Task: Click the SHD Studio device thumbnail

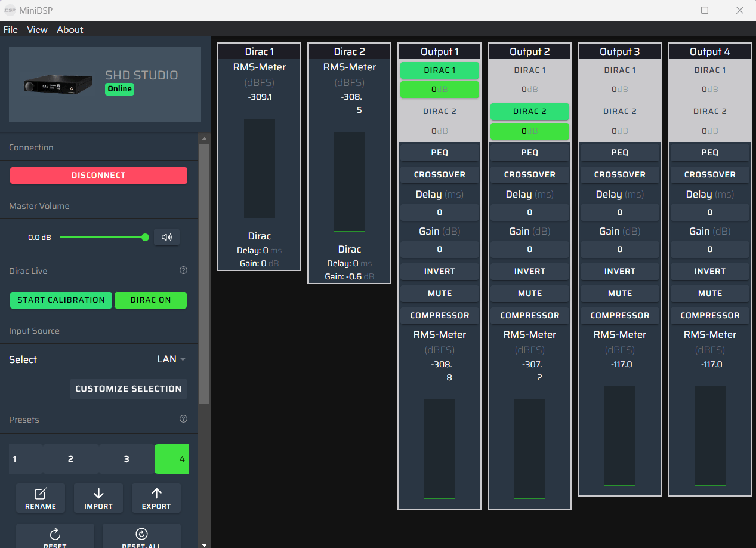Action: coord(58,84)
